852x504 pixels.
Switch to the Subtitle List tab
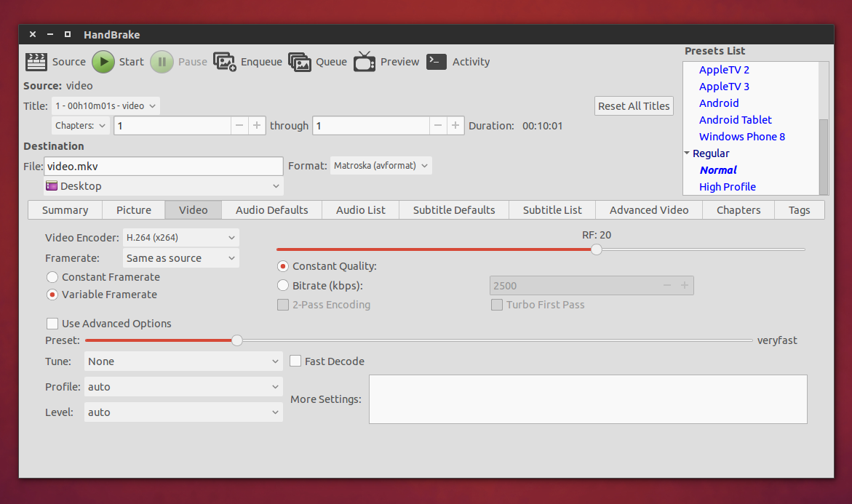[x=552, y=210]
